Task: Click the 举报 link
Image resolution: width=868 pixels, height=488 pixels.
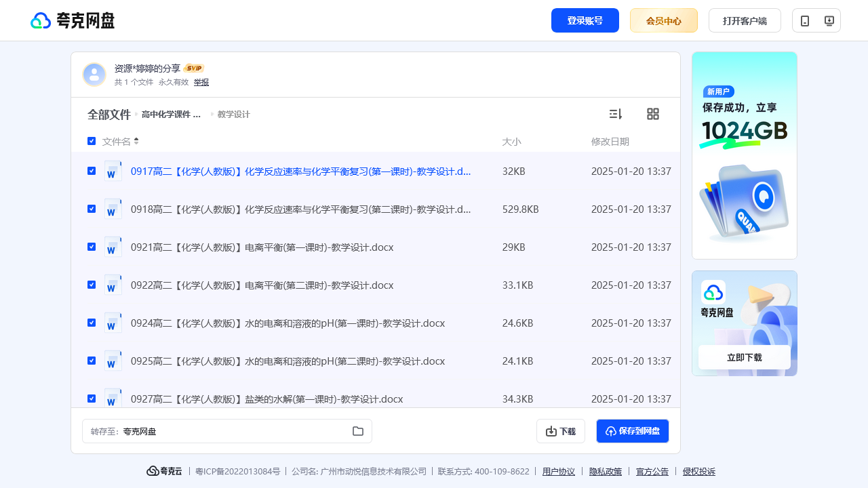Action: click(201, 82)
